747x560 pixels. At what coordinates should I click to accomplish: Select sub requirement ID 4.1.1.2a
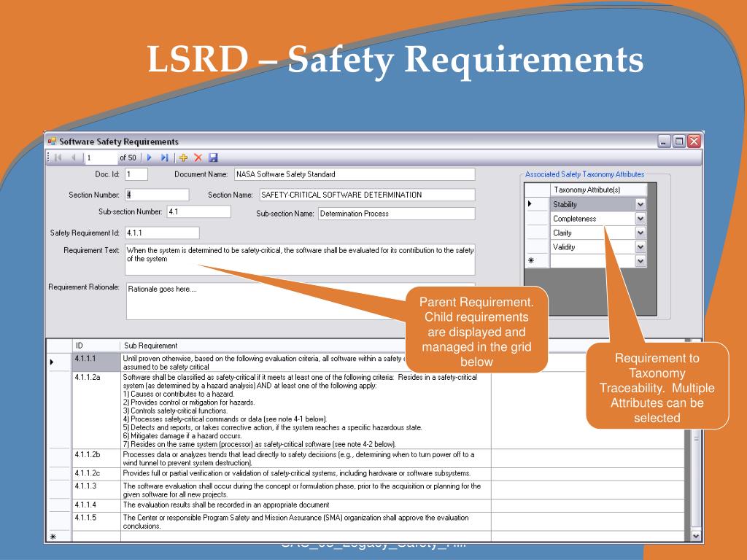pyautogui.click(x=96, y=411)
